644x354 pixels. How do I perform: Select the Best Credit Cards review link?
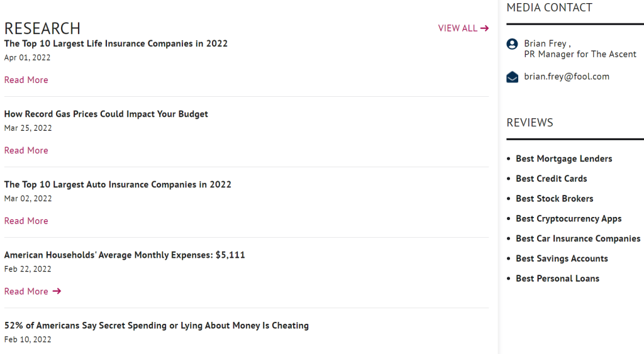coord(551,179)
